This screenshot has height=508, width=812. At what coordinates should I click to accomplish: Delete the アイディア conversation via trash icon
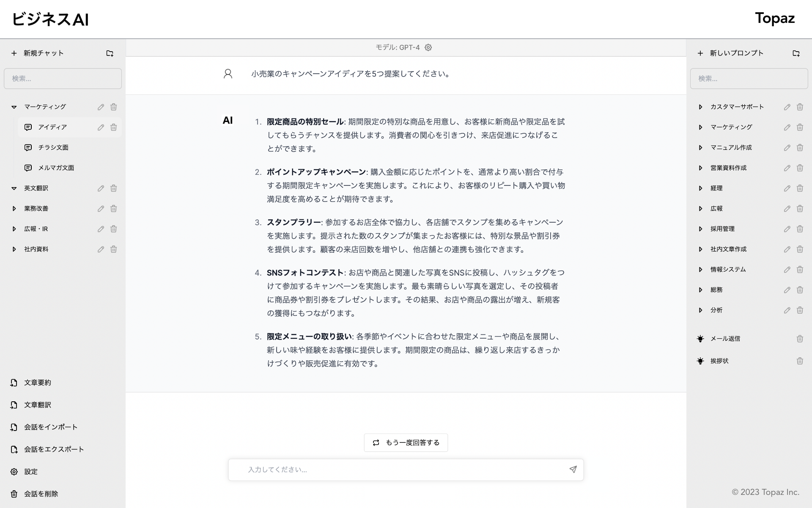[x=113, y=127]
